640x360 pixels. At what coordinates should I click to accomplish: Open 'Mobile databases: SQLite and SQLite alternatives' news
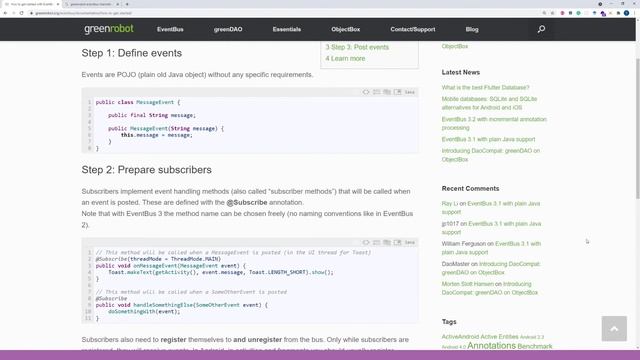tap(489, 103)
